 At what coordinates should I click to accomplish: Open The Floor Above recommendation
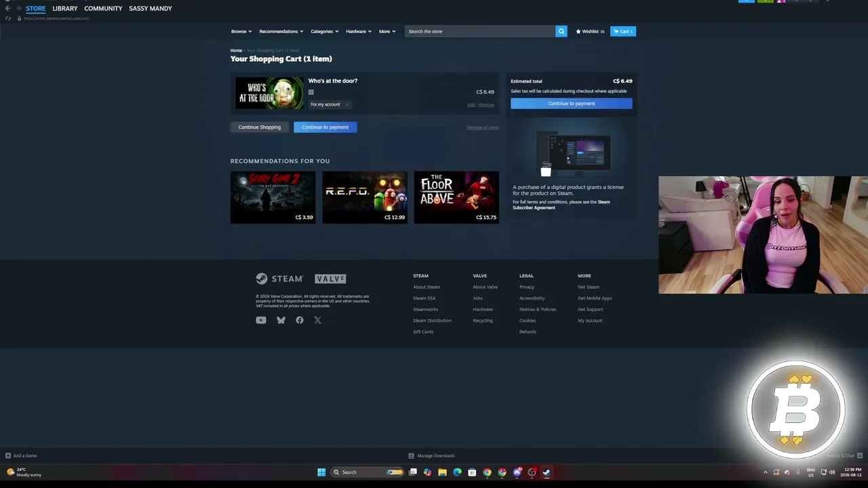coord(456,197)
